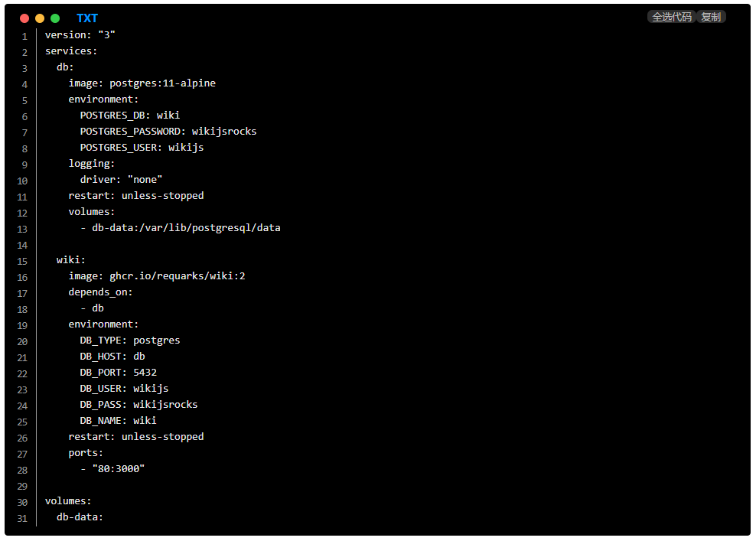Click the postgres:11-alpine image text

tap(162, 83)
